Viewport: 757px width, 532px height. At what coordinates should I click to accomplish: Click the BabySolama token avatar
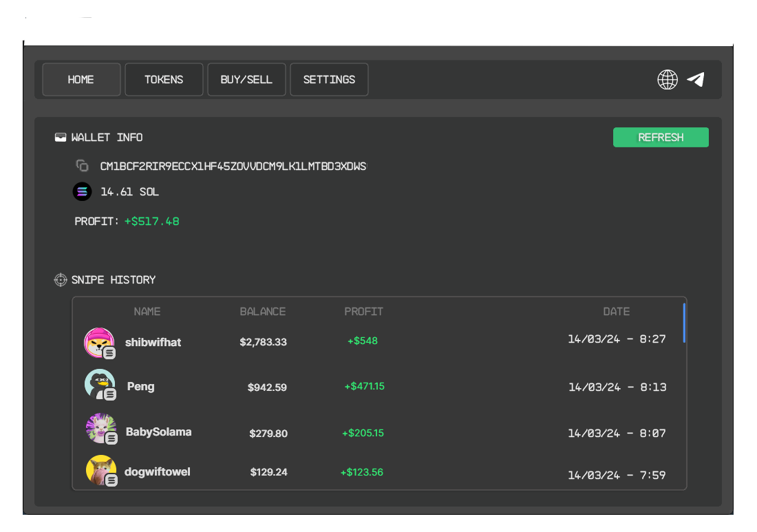coord(101,429)
